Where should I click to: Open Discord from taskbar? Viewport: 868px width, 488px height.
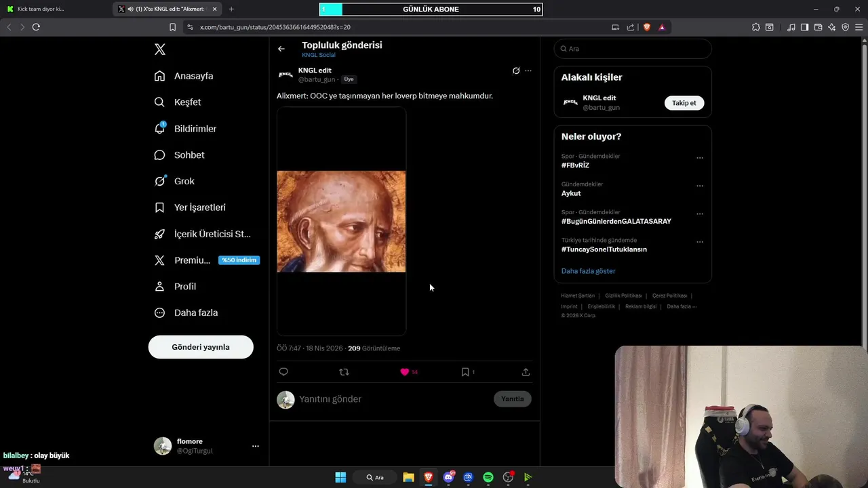(x=448, y=477)
